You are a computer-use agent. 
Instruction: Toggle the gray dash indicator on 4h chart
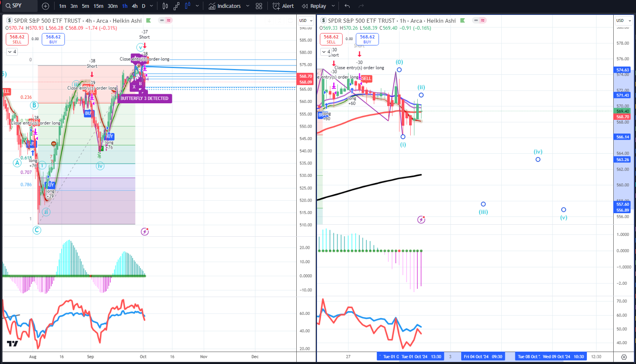coord(162,20)
